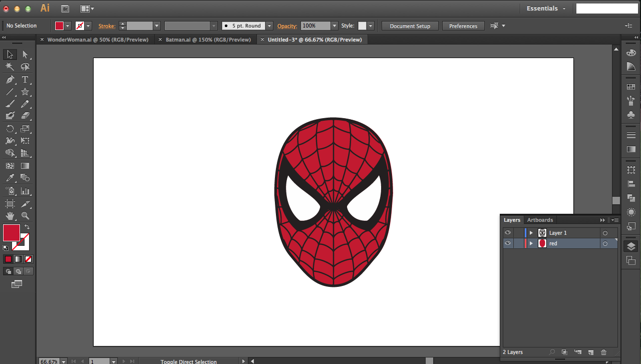Switch to Draw Normal mode
This screenshot has width=641, height=364.
(x=8, y=271)
